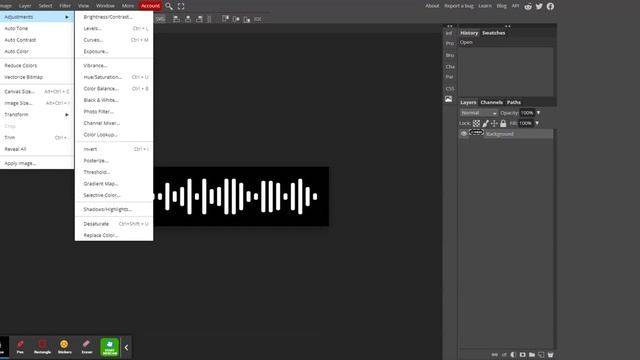Open the Blog link

point(502,6)
